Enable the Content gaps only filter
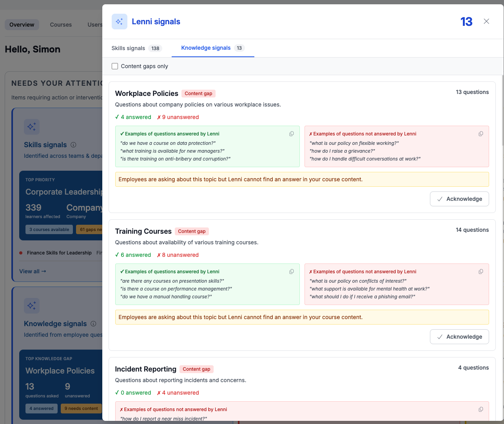The width and height of the screenshot is (504, 424). tap(115, 66)
